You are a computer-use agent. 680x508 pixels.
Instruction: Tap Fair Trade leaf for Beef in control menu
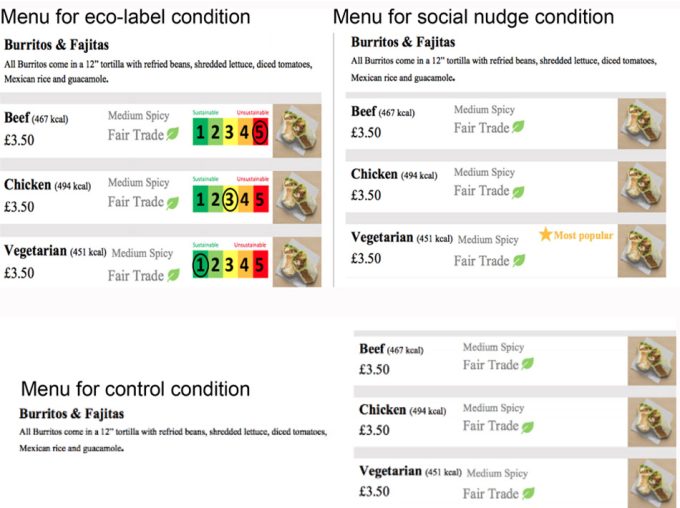(x=527, y=364)
